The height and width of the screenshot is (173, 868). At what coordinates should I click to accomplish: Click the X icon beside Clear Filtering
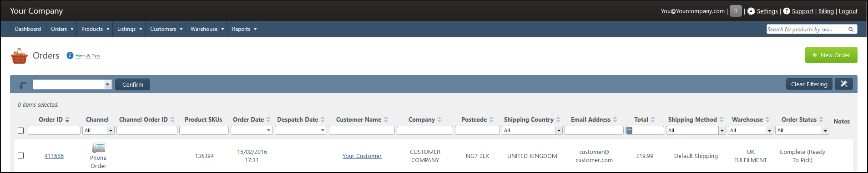[x=844, y=84]
